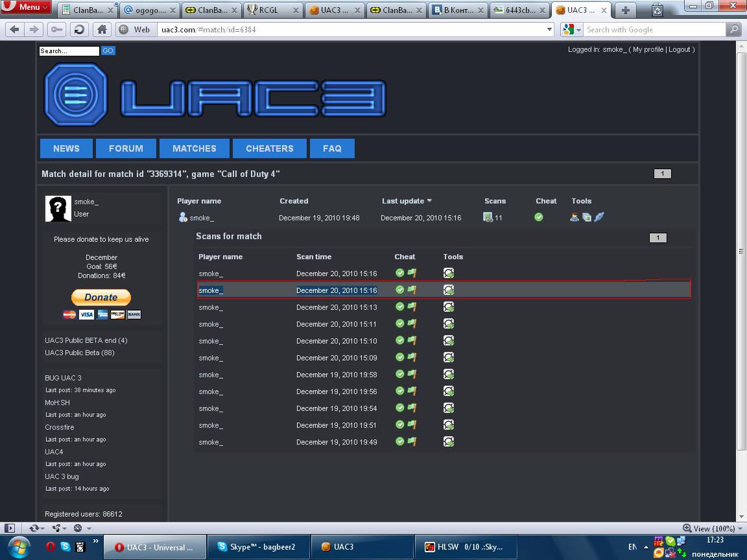Image resolution: width=747 pixels, height=560 pixels.
Task: Open Opera quick launch icon in taskbar
Action: (x=50, y=546)
